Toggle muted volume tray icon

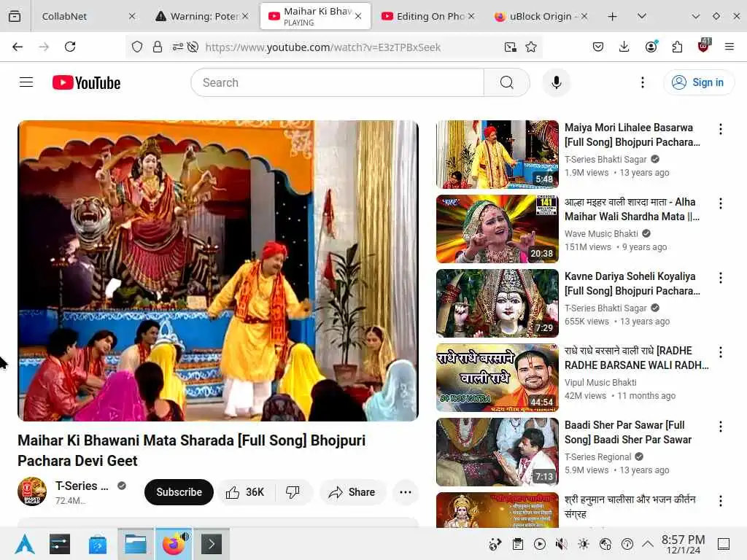(562, 544)
